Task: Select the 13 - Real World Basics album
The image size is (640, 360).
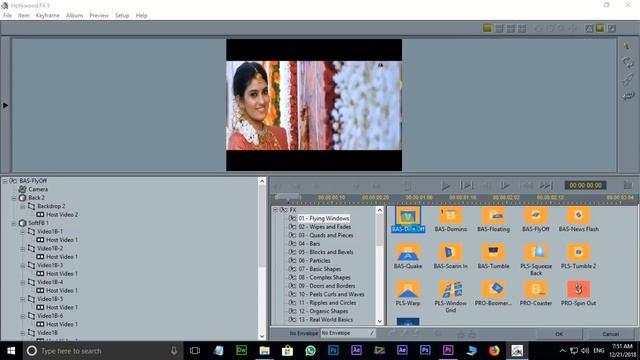Action: (x=325, y=320)
